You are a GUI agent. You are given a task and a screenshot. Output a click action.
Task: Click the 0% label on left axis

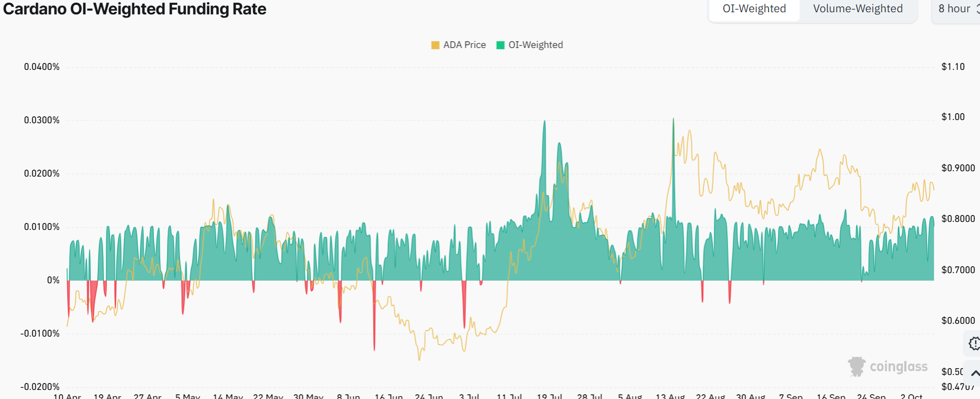(53, 280)
